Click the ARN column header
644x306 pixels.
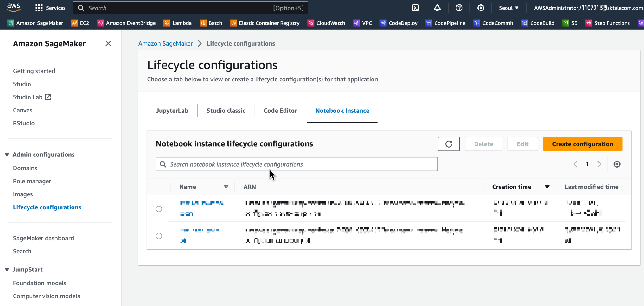pos(250,187)
